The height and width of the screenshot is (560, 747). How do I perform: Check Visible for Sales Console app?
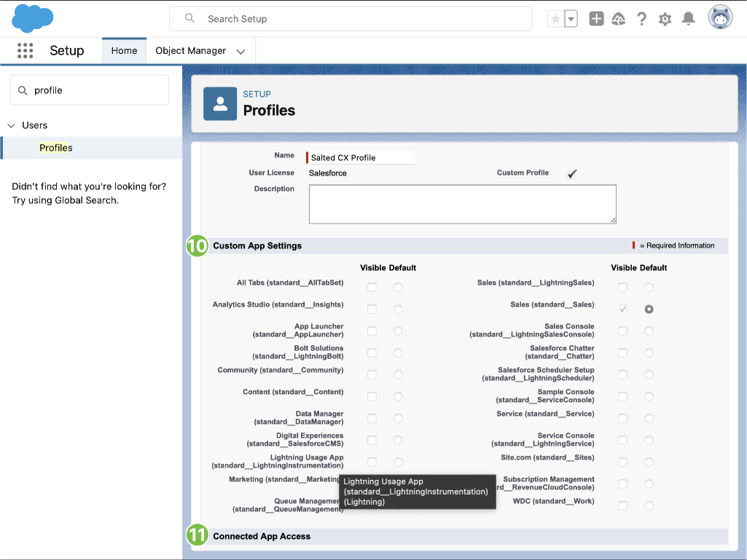[x=622, y=331]
